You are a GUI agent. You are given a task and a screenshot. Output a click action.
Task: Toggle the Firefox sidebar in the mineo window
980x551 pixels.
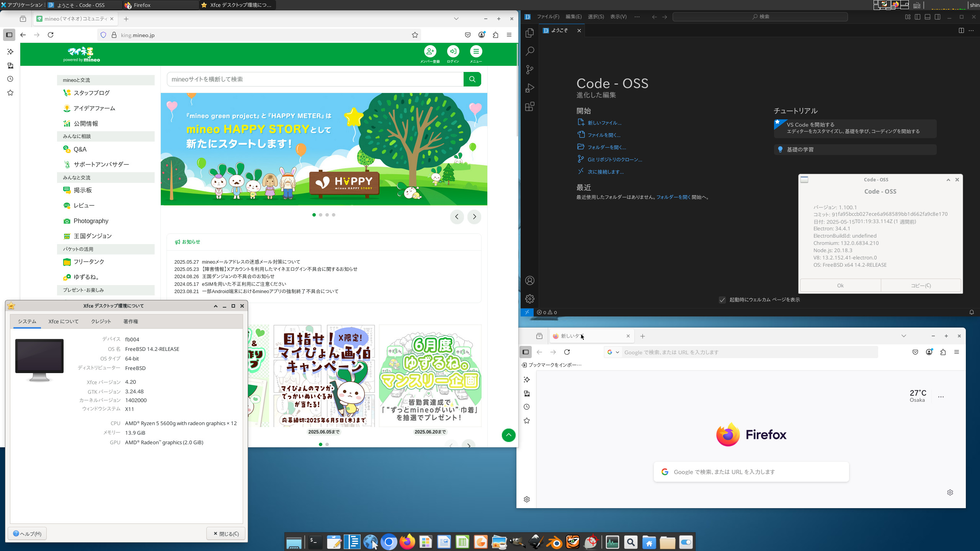tap(9, 35)
